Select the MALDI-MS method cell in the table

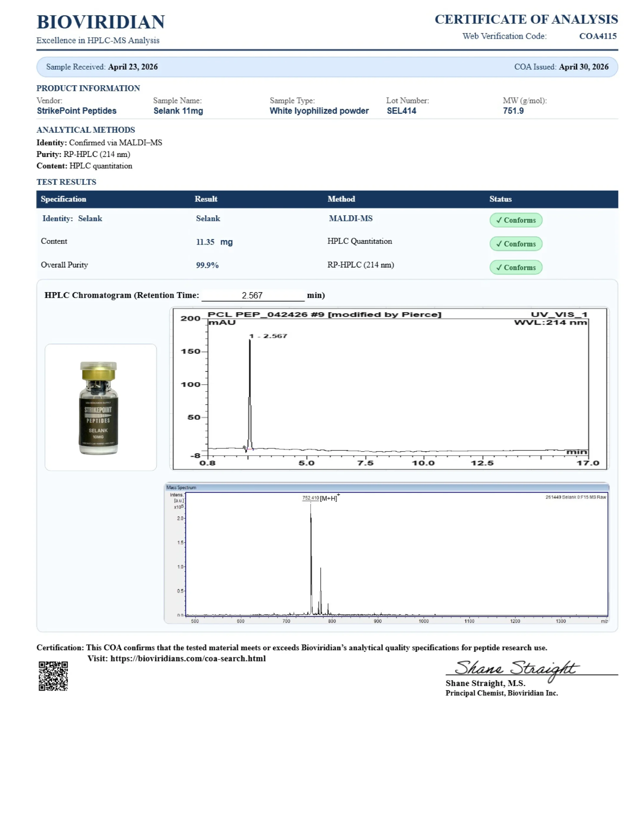(351, 218)
